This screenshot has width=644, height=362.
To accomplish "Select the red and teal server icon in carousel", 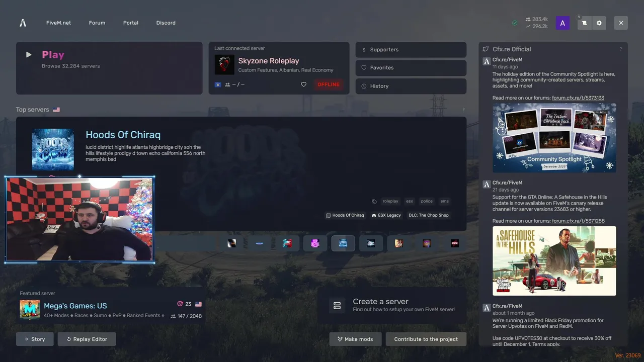I will pos(287,243).
